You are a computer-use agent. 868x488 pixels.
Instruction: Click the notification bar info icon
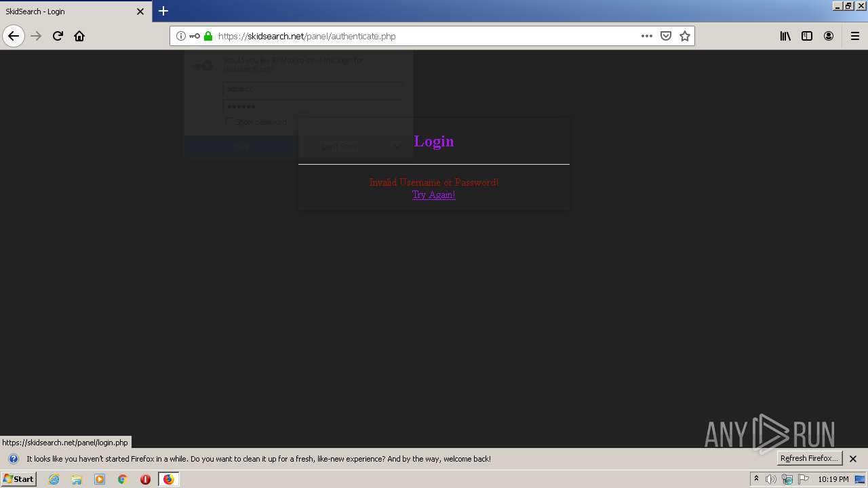[13, 459]
